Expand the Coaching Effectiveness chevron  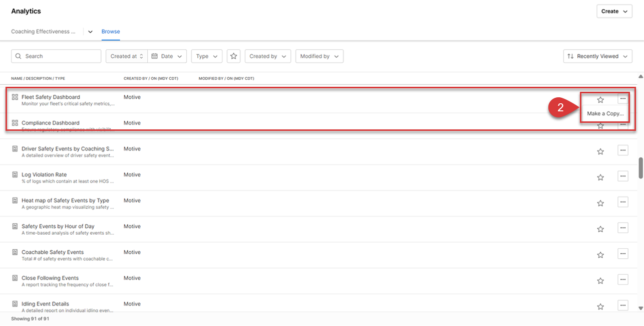click(90, 31)
